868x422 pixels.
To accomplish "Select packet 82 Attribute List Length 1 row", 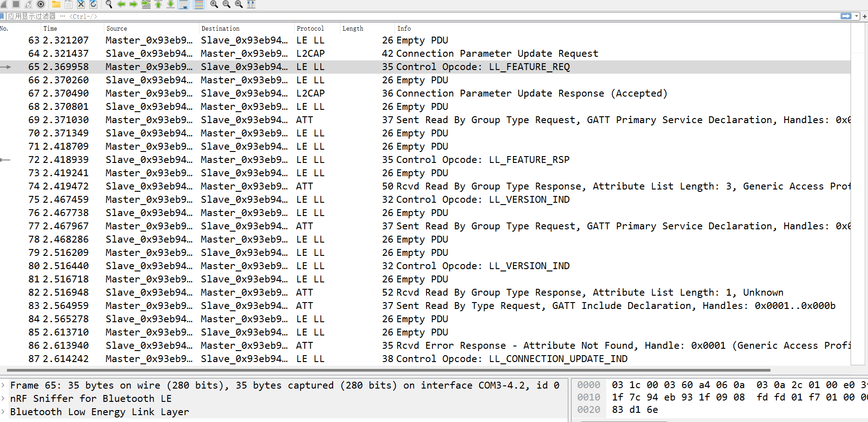I will point(425,292).
